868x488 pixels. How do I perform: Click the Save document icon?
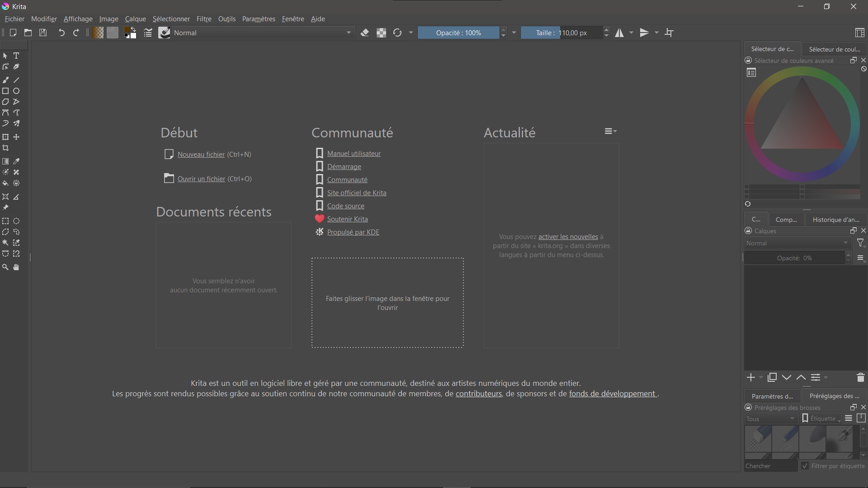[43, 33]
